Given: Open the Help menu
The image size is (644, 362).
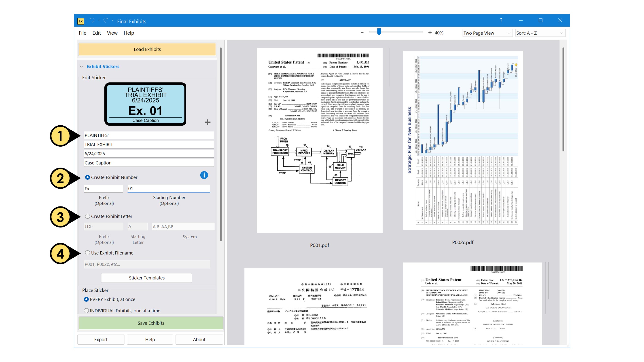Looking at the screenshot, I should pos(129,33).
